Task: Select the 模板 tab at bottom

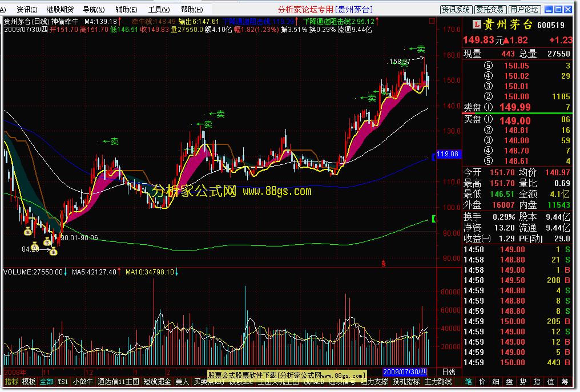Action: point(29,381)
